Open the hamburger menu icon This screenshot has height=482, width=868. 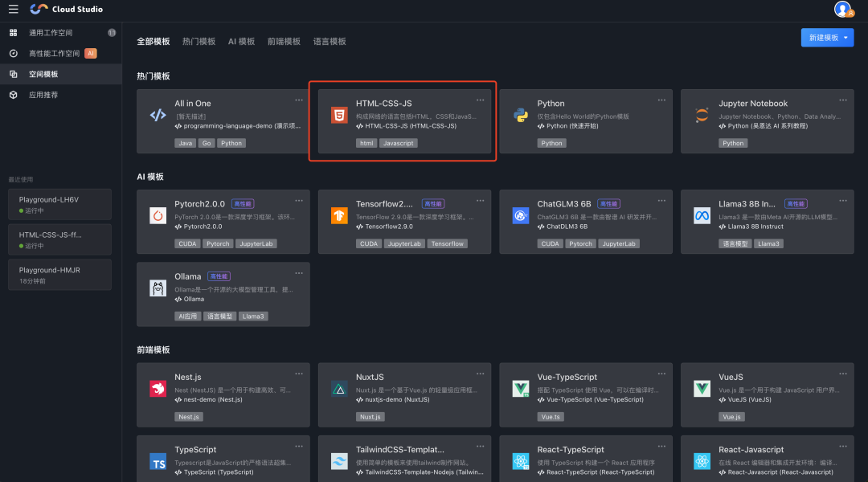click(14, 9)
